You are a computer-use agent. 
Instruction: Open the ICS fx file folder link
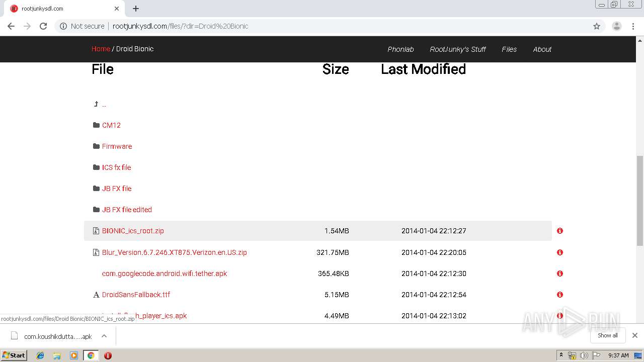coord(116,167)
